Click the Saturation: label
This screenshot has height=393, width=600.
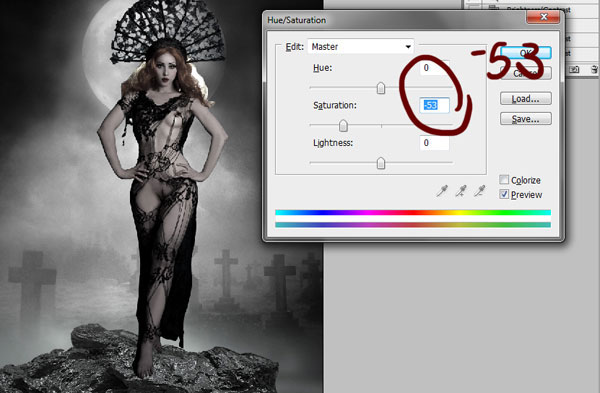coord(335,105)
